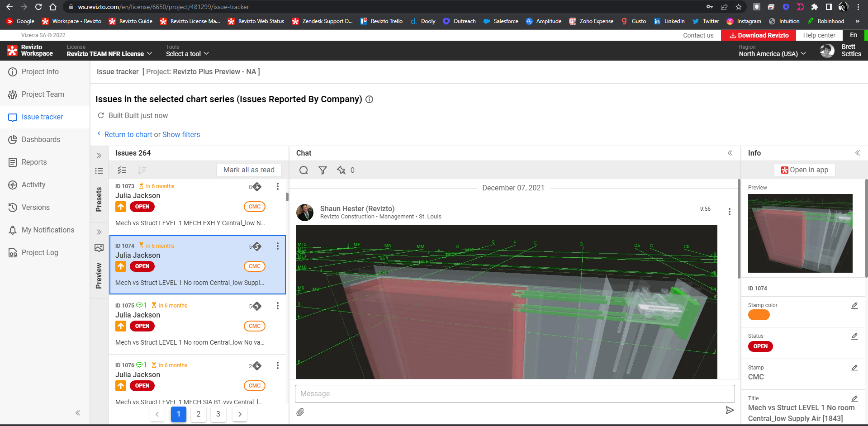This screenshot has height=426, width=868.
Task: Go to Project Log in sidebar
Action: pyautogui.click(x=40, y=252)
